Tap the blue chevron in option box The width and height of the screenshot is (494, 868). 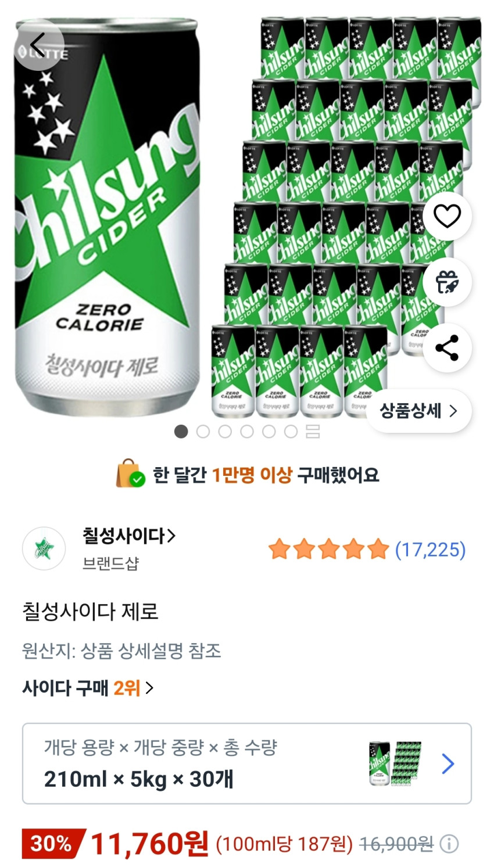(x=448, y=763)
